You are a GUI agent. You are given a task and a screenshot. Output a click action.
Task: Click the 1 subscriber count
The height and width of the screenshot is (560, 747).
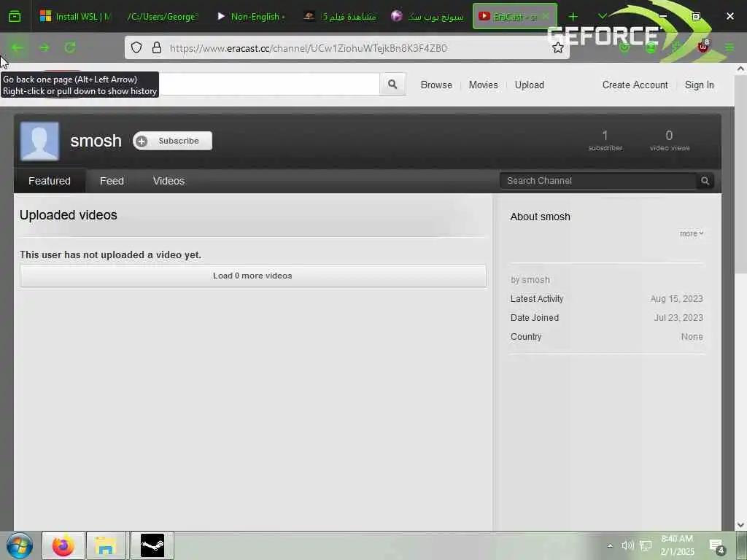coord(605,141)
